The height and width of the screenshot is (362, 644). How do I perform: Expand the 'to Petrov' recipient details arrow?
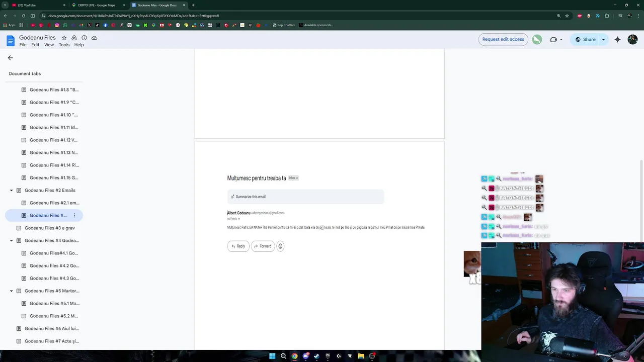[239, 219]
